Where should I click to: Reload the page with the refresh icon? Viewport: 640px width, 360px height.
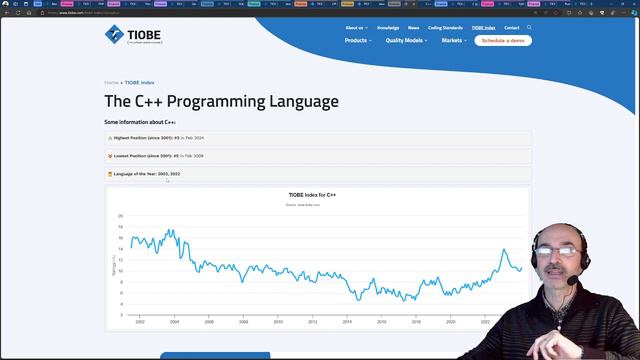18,13
